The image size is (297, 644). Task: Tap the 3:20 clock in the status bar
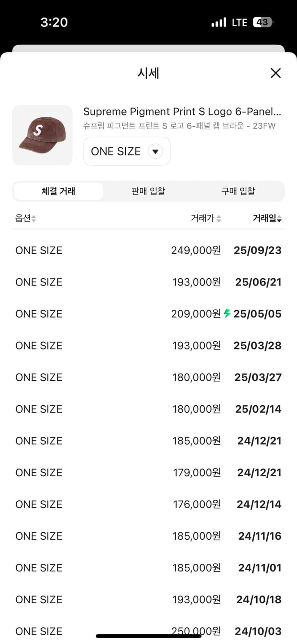(54, 22)
